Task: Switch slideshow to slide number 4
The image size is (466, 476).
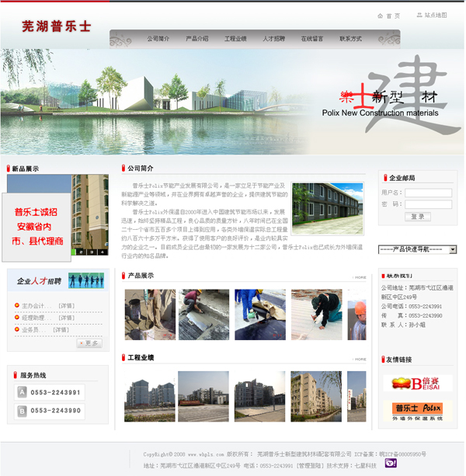Action: coord(102,252)
